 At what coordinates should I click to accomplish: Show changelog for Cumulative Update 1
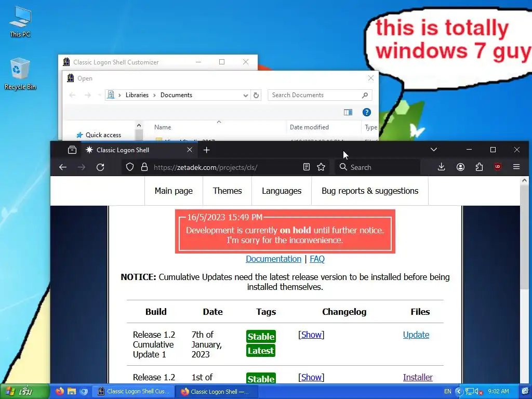[311, 335]
